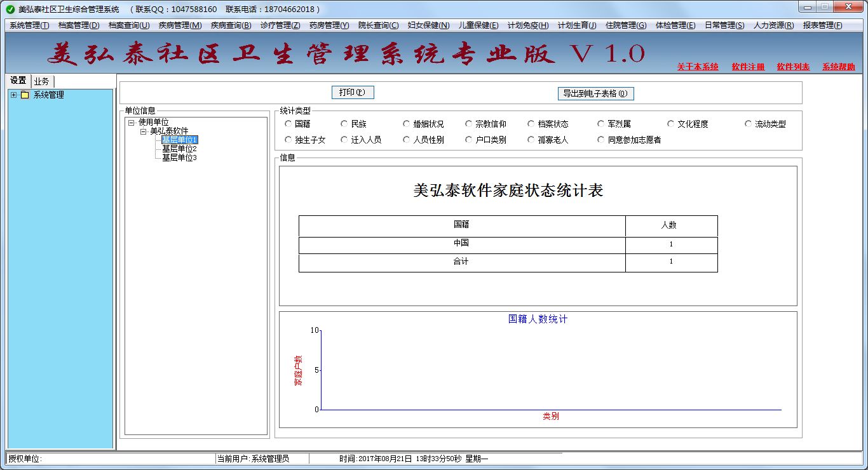868x470 pixels.
Task: Open the 软件注册 link
Action: click(748, 67)
